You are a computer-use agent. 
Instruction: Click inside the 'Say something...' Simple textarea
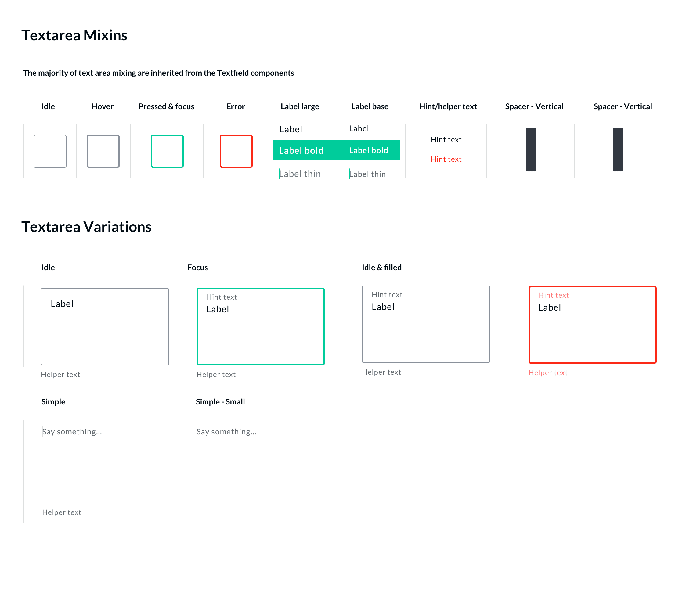point(72,431)
